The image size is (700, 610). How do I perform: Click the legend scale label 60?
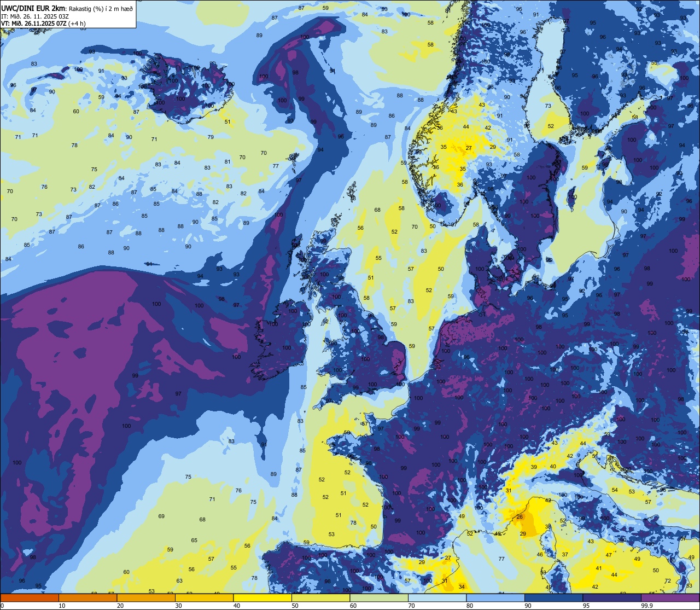click(353, 606)
